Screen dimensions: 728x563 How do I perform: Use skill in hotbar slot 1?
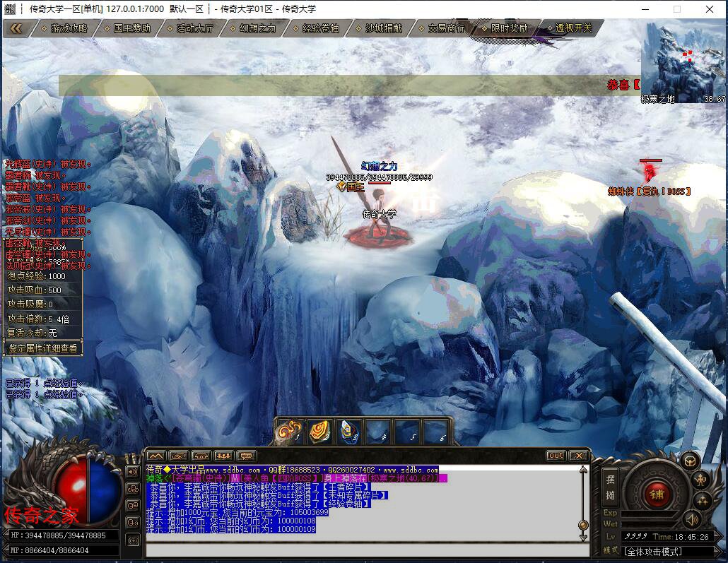[x=289, y=431]
